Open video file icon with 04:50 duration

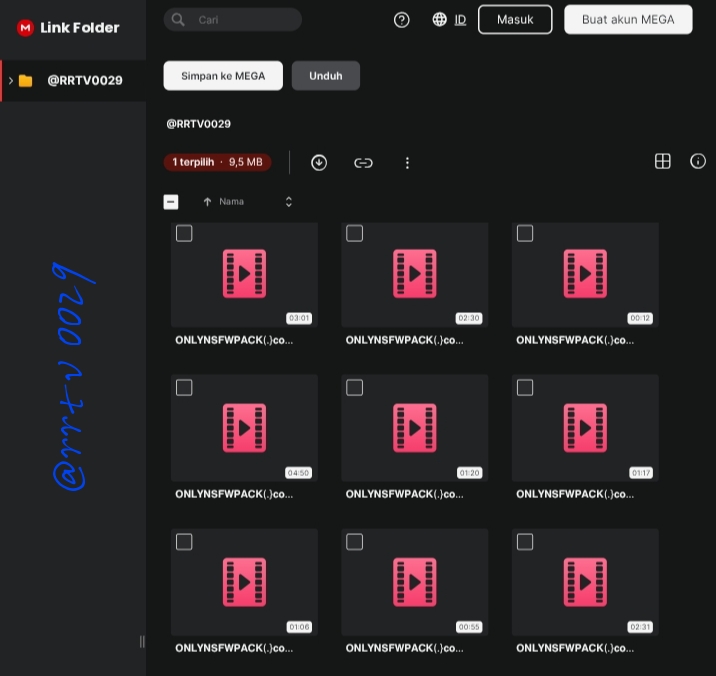(244, 428)
